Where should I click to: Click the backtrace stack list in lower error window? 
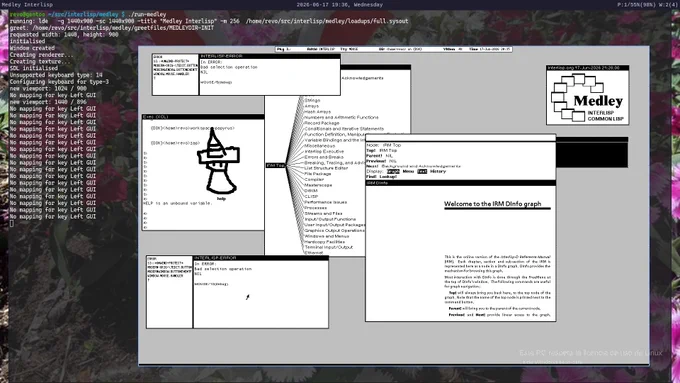point(169,293)
